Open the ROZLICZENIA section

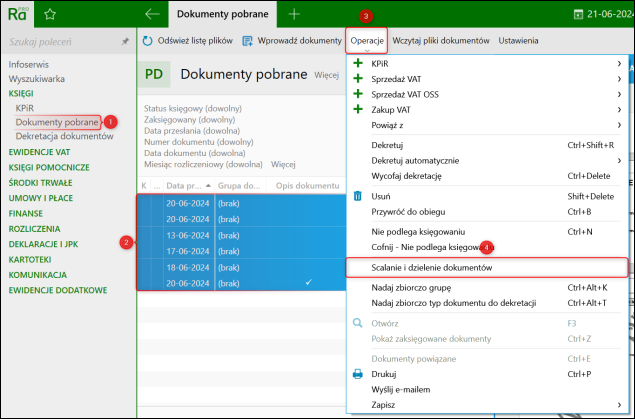click(34, 229)
